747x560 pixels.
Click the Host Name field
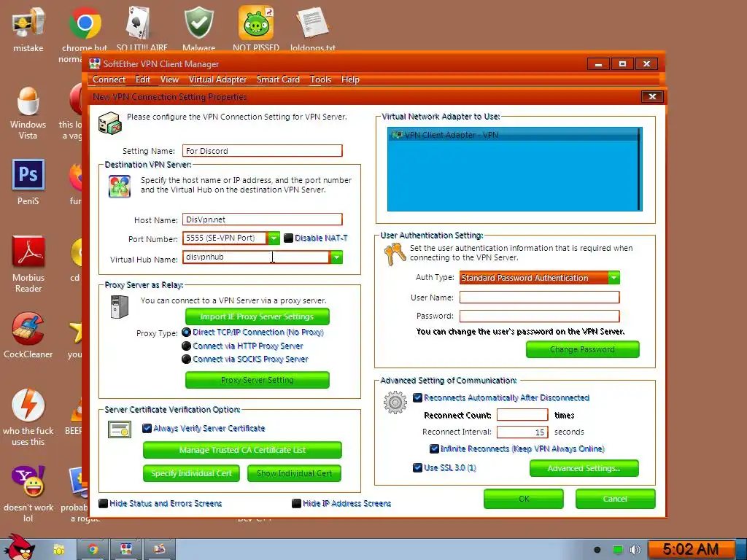click(x=263, y=219)
